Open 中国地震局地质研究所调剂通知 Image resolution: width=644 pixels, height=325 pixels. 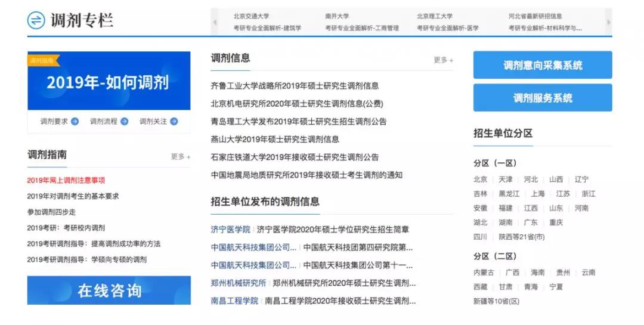click(x=306, y=175)
